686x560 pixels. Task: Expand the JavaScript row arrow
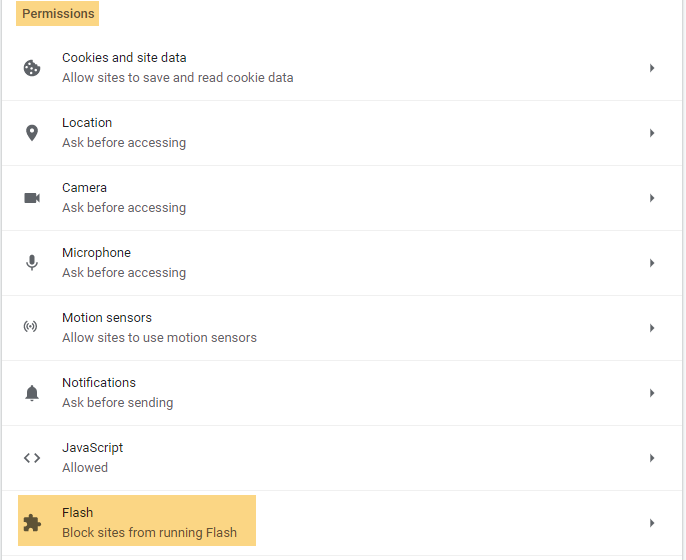(x=652, y=458)
